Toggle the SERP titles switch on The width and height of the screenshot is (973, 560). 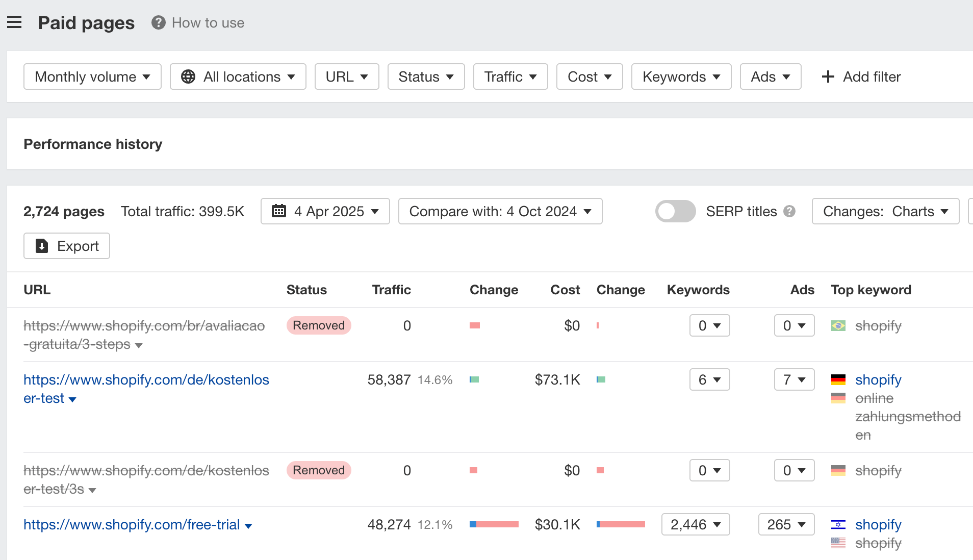point(675,211)
